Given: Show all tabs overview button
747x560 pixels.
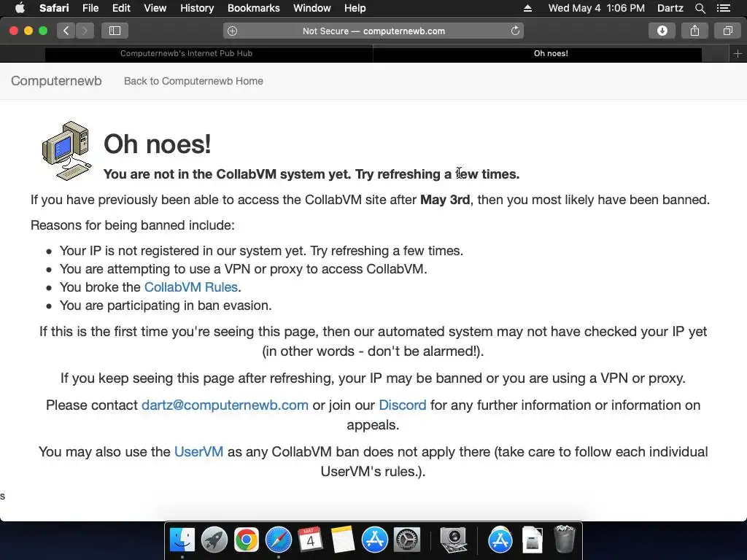Looking at the screenshot, I should 727,31.
